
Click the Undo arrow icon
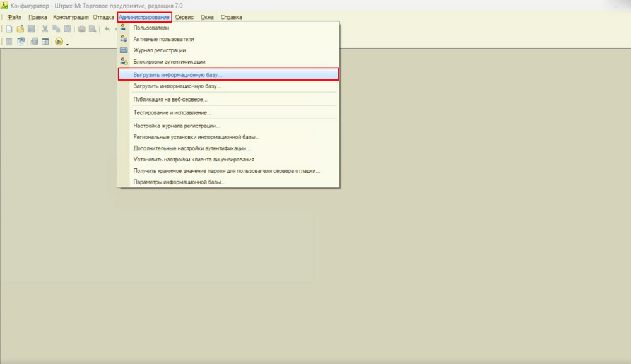107,29
